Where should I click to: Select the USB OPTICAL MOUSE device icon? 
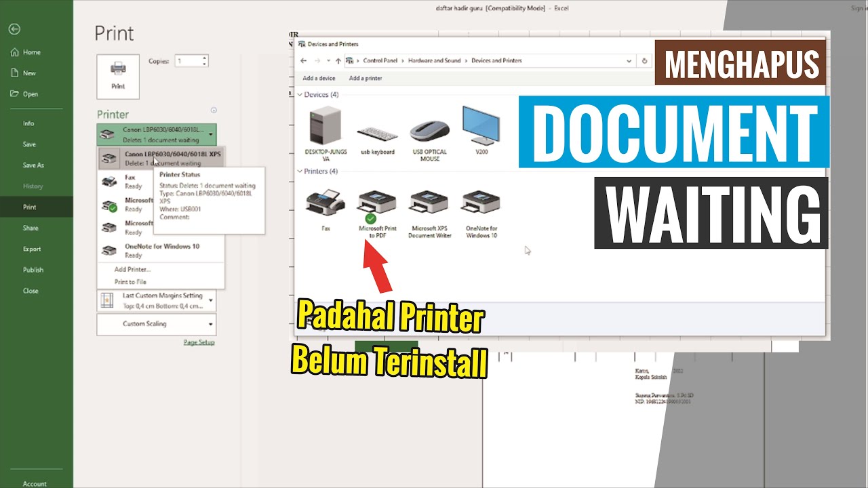point(430,140)
